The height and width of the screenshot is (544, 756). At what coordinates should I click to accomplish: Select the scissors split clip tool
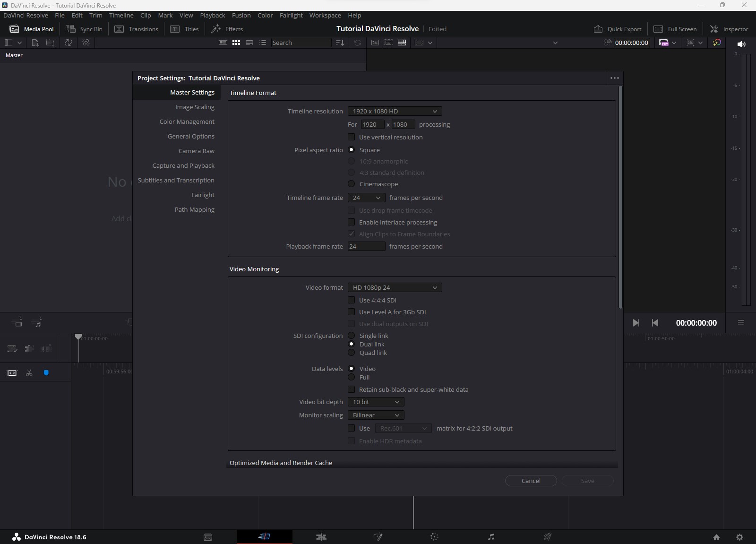click(29, 373)
